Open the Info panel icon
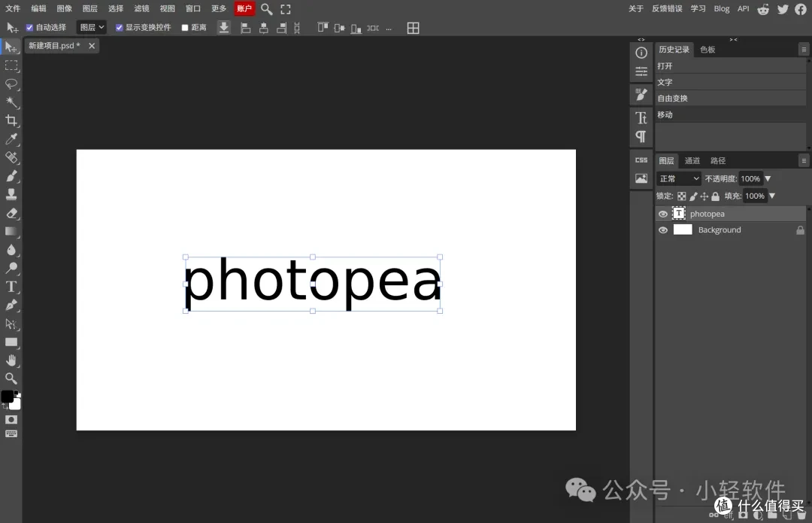 (x=641, y=53)
